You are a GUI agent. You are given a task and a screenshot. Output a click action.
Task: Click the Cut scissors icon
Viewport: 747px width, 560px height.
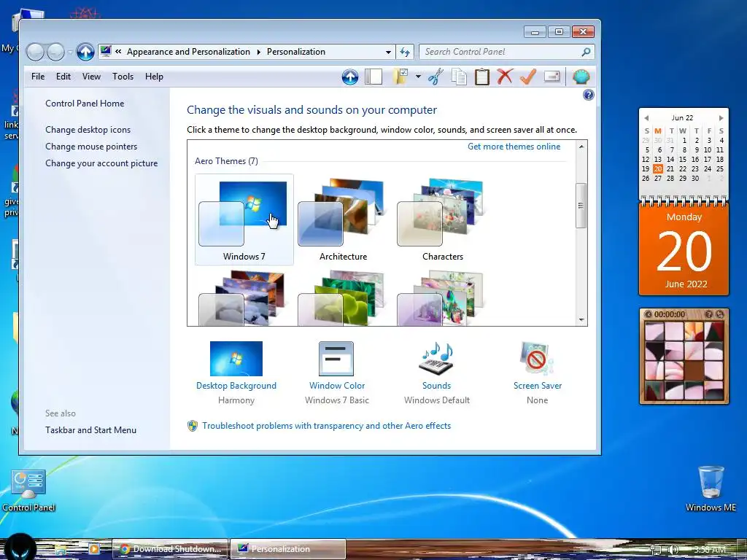pos(436,77)
